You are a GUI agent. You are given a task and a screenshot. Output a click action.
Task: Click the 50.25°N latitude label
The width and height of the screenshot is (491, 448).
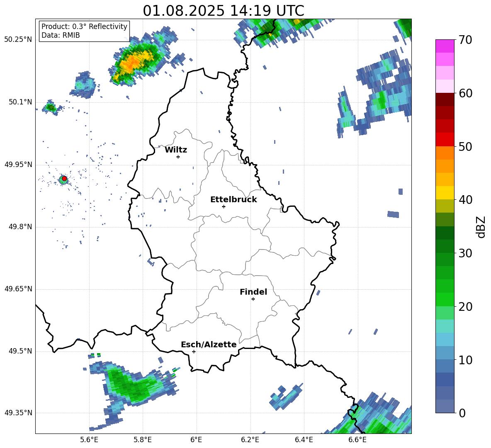(x=19, y=39)
